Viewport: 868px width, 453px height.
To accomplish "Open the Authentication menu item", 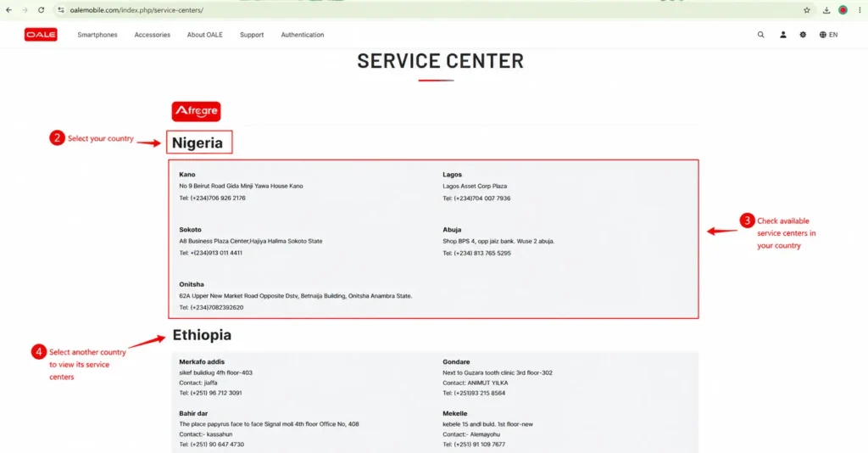I will 303,34.
